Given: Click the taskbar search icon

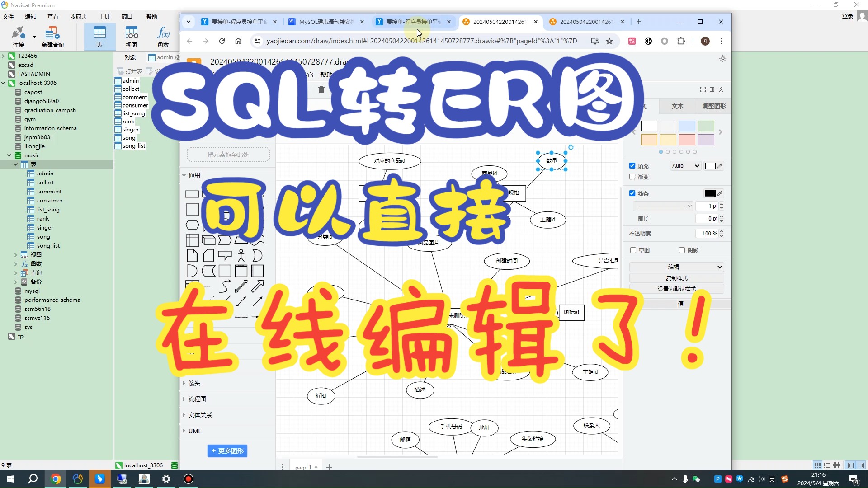Looking at the screenshot, I should tap(33, 479).
